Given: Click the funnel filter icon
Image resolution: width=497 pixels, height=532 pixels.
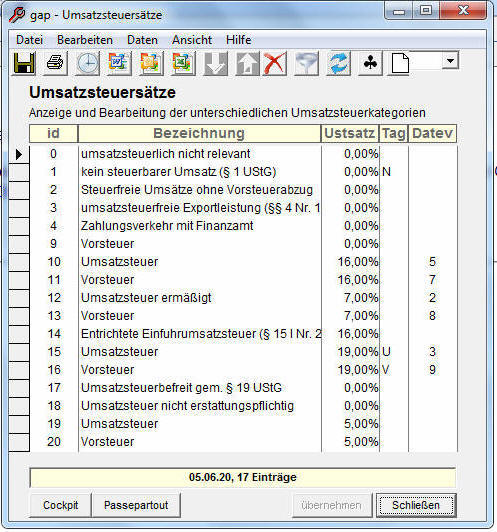Looking at the screenshot, I should (306, 63).
